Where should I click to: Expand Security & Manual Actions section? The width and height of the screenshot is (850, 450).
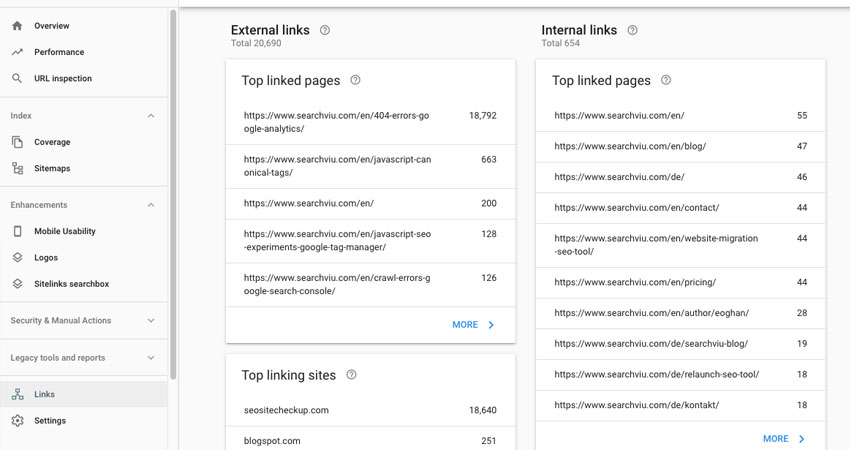click(151, 320)
